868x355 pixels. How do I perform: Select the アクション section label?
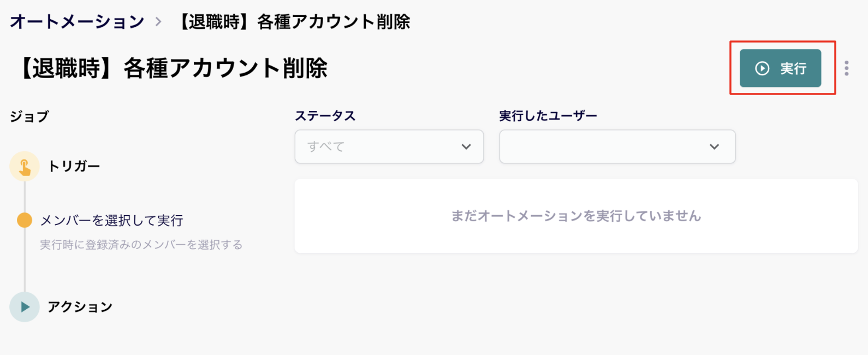(80, 307)
